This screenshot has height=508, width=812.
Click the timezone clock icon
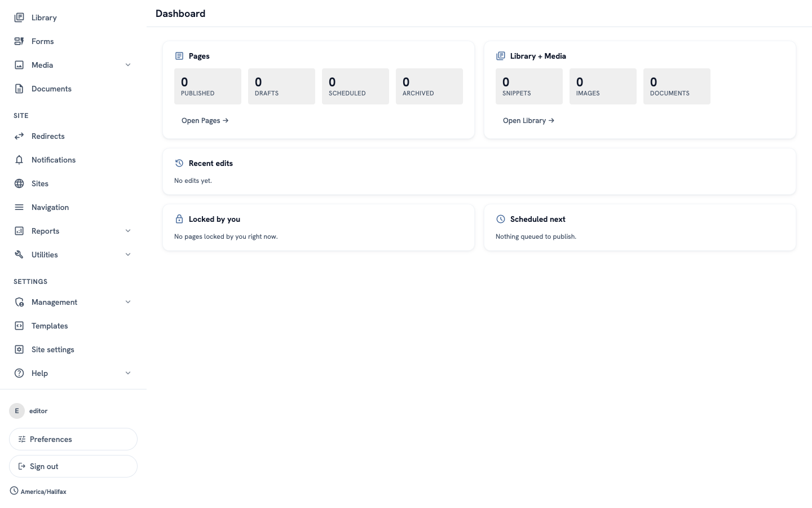click(x=14, y=491)
